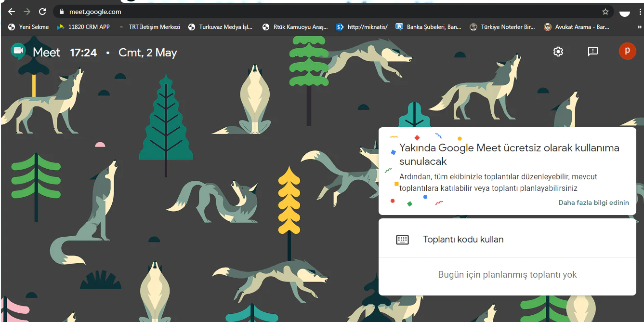Open the account avatar with letter p

click(627, 51)
